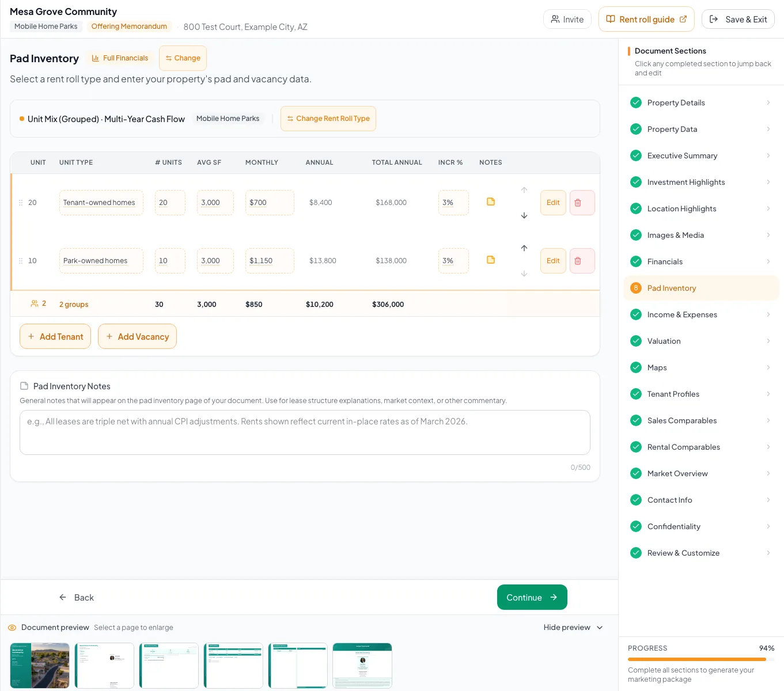The height and width of the screenshot is (691, 784).
Task: Click Add Vacancy button
Action: (137, 336)
